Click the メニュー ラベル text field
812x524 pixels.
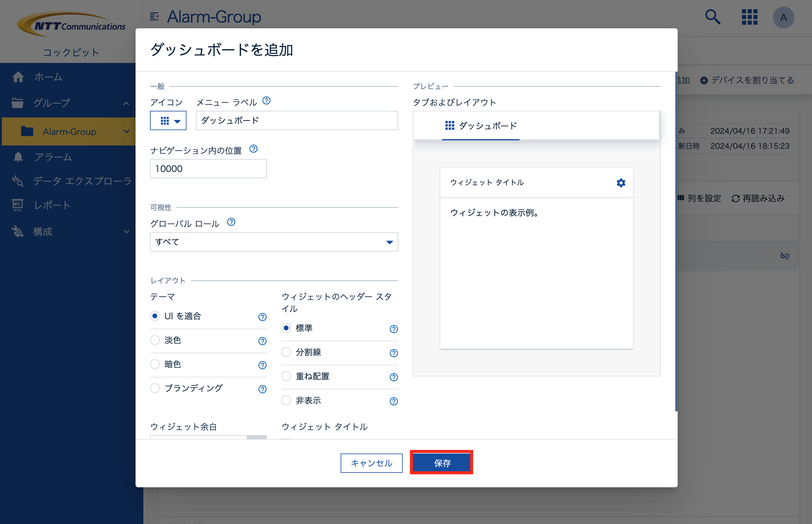tap(297, 120)
